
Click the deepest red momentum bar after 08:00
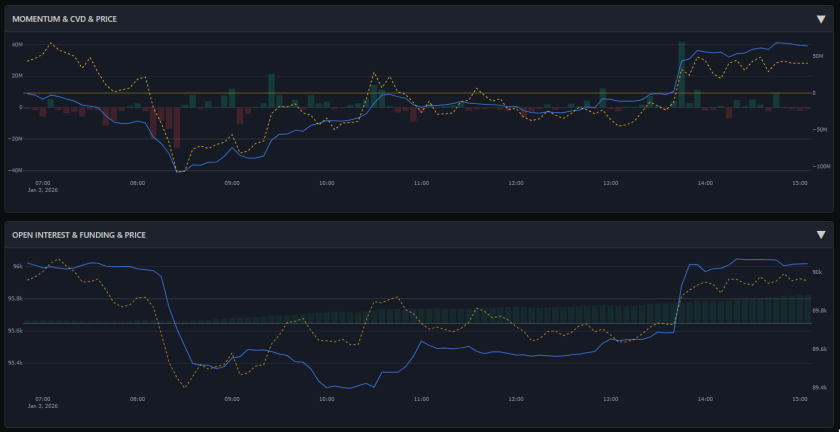pos(177,128)
